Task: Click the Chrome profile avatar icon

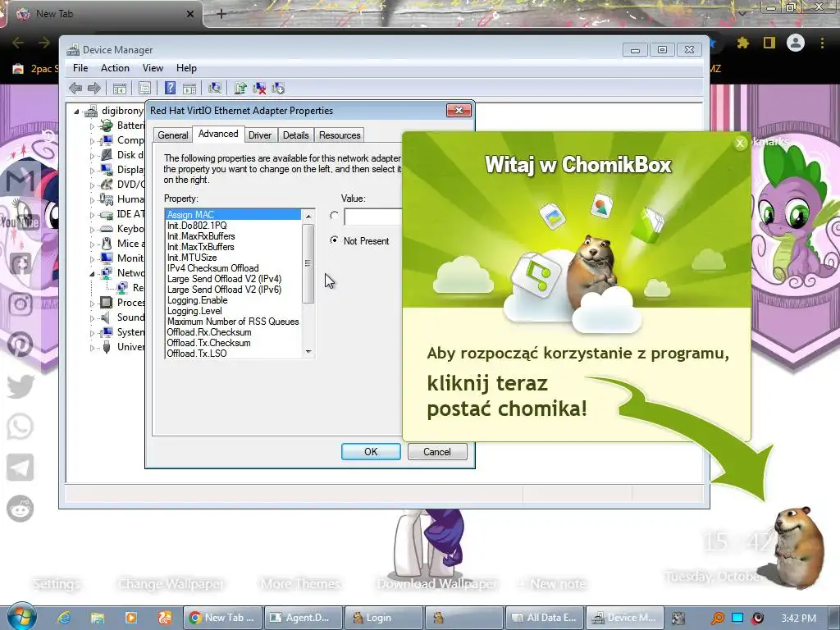Action: click(796, 43)
